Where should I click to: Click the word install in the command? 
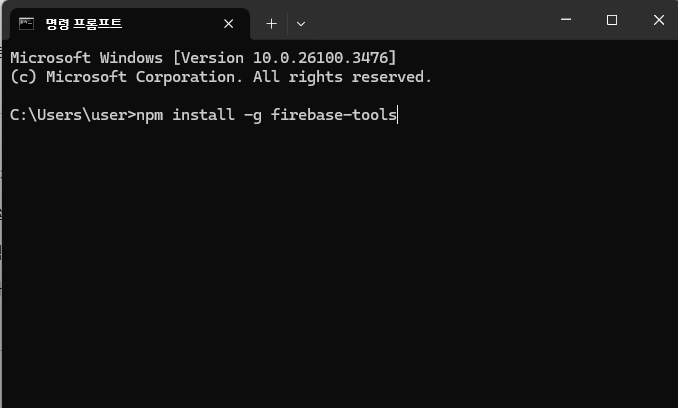point(203,115)
